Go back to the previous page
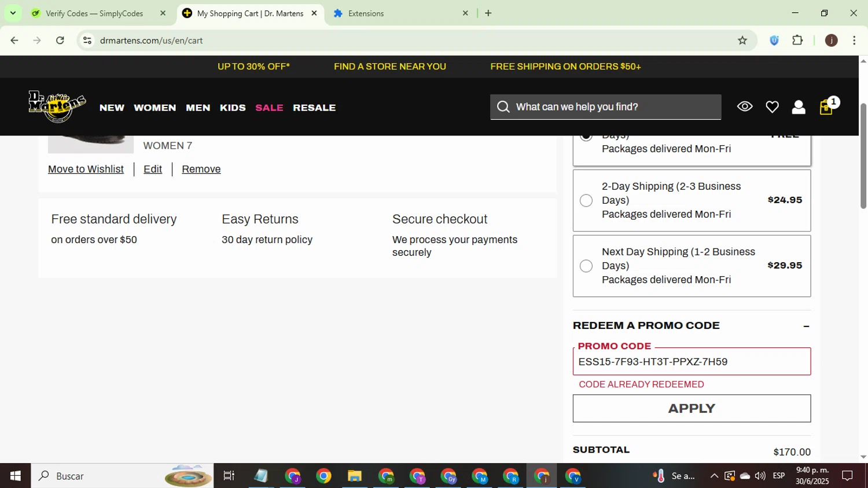 tap(14, 41)
